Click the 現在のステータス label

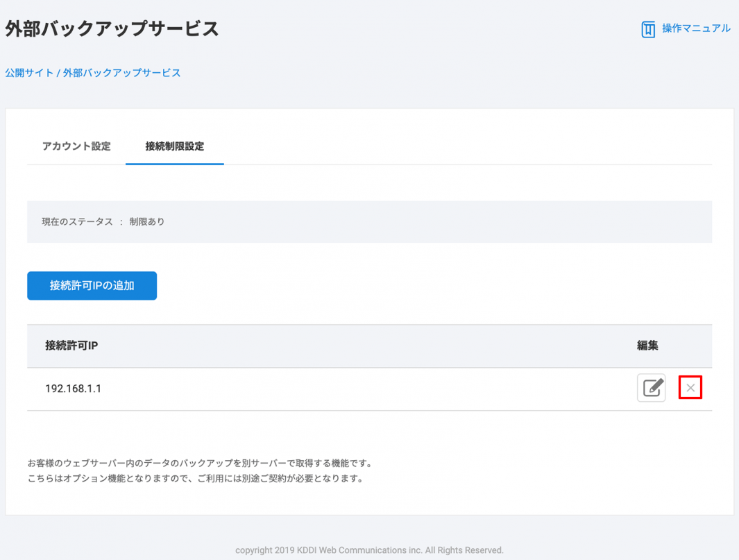click(x=77, y=222)
